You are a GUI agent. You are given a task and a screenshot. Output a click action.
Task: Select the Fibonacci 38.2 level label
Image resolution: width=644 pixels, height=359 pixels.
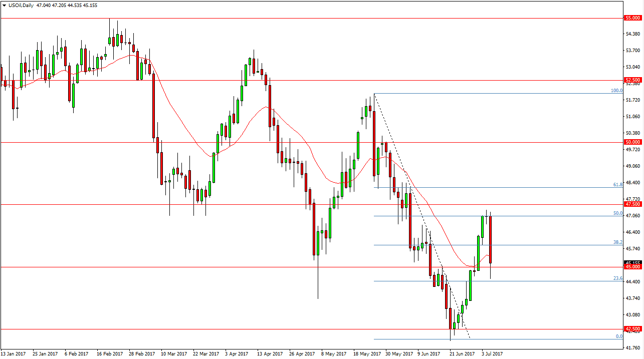(618, 242)
